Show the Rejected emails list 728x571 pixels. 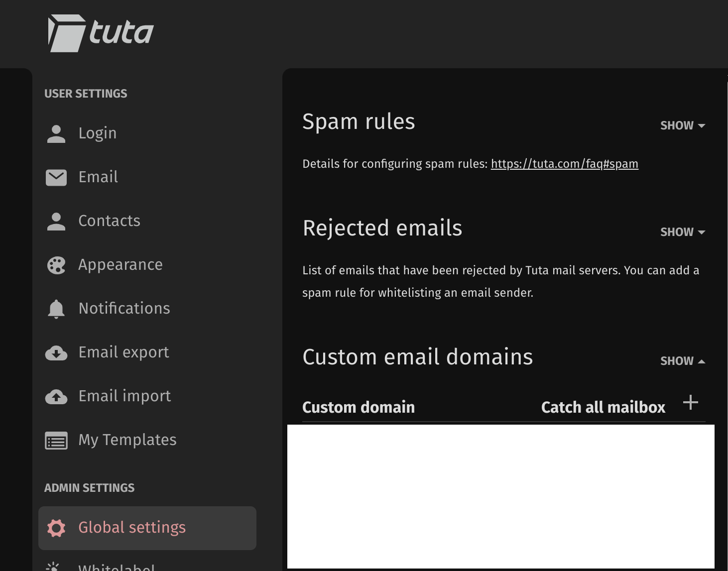(x=682, y=232)
